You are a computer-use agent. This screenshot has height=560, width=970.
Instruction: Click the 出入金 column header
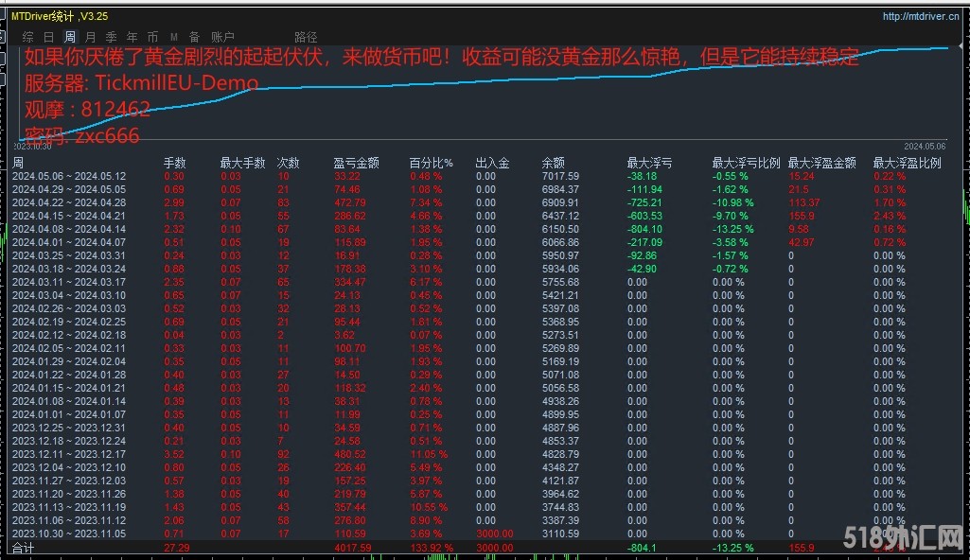coord(492,163)
